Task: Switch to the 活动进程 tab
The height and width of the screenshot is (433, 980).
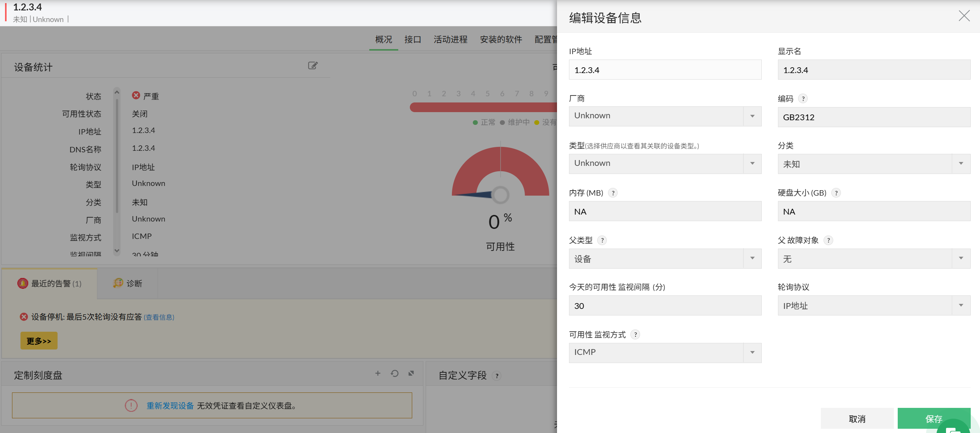Action: [x=450, y=39]
